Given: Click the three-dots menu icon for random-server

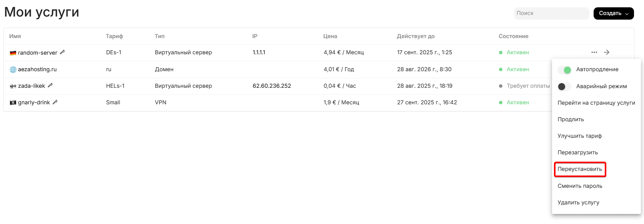Looking at the screenshot, I should [594, 52].
